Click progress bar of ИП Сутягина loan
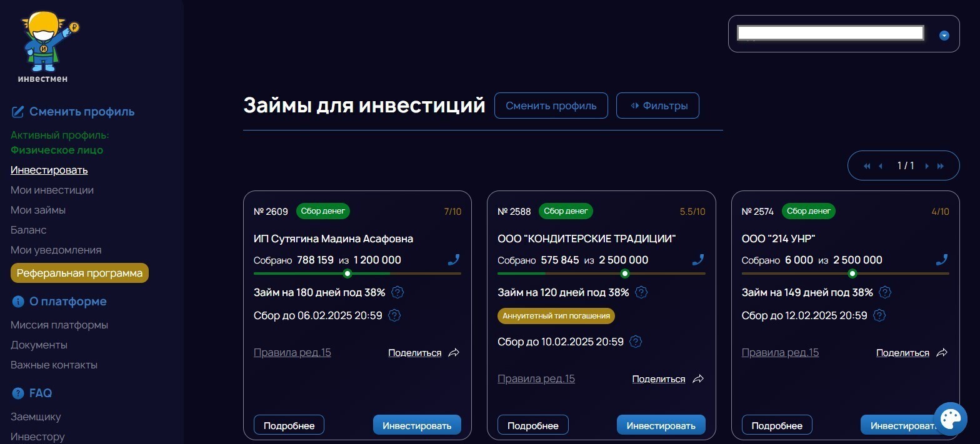This screenshot has height=444, width=980. point(357,274)
